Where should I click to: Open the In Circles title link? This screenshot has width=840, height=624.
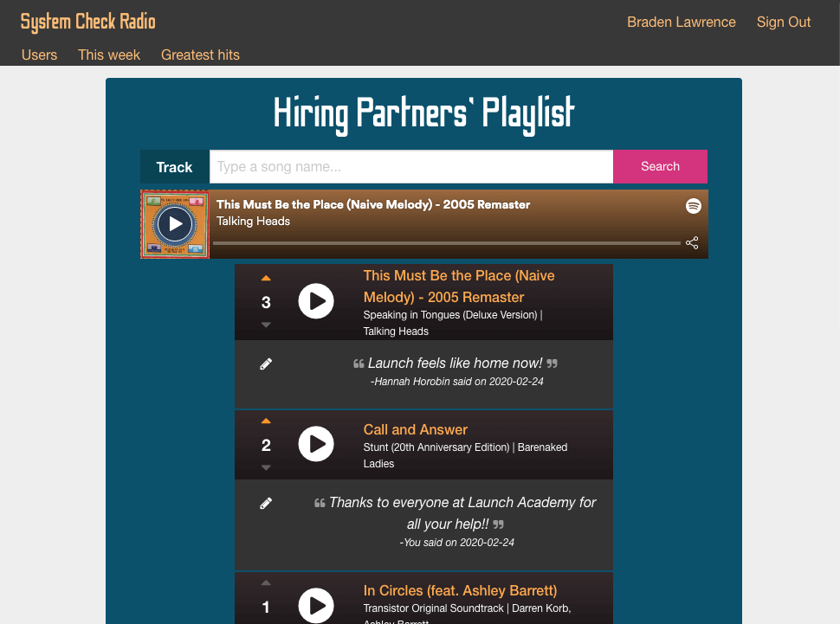[460, 591]
